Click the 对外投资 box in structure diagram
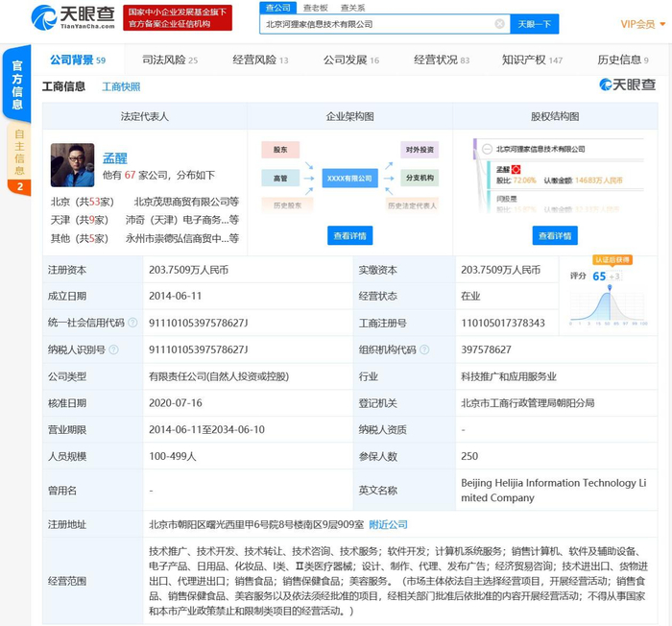672x626 pixels. click(420, 150)
